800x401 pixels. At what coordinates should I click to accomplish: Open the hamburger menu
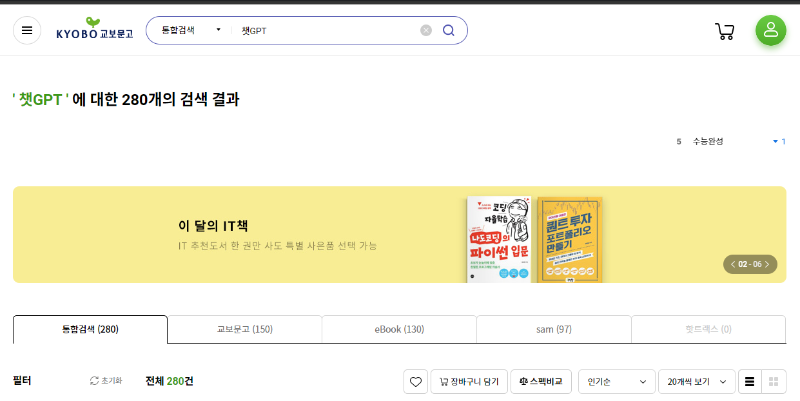tap(27, 31)
